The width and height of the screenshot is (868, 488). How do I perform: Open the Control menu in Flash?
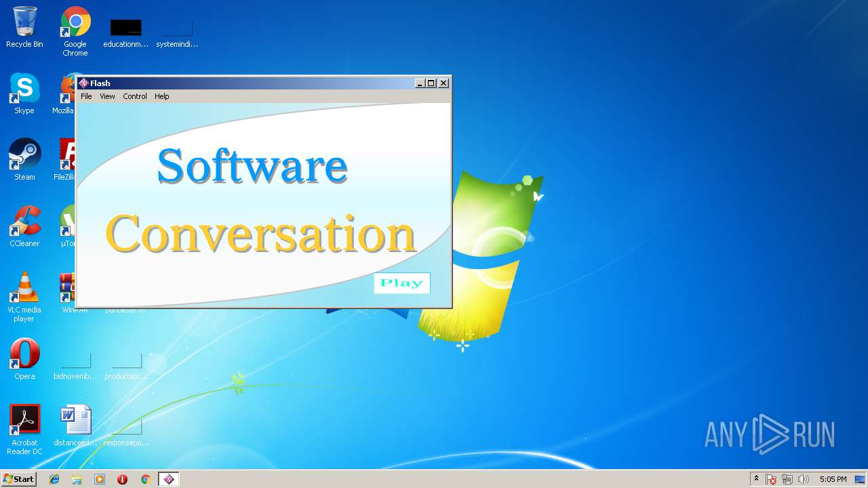(x=135, y=96)
